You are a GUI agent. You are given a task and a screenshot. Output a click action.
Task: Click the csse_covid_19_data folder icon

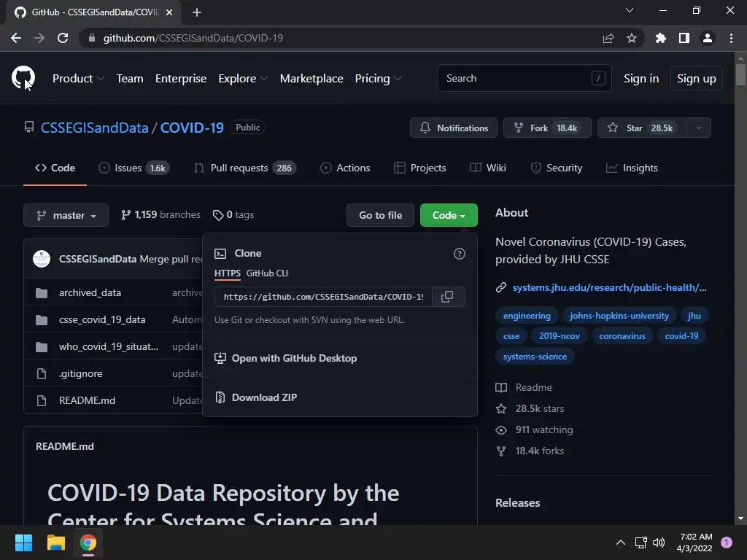tap(42, 320)
